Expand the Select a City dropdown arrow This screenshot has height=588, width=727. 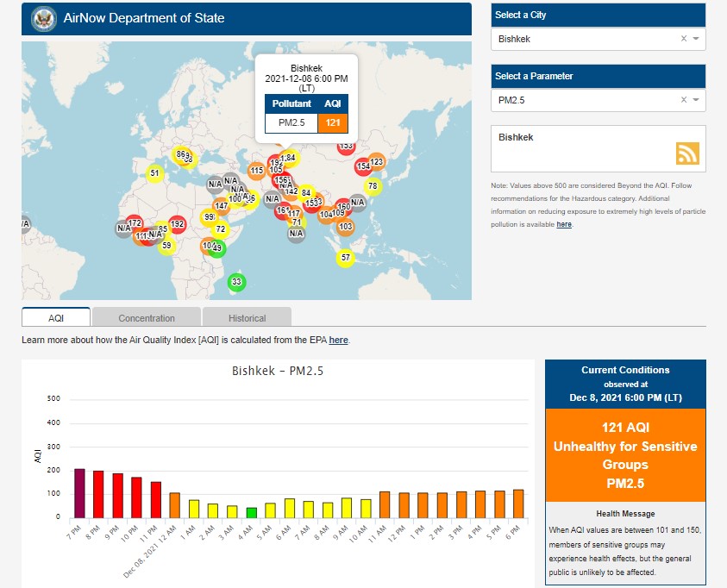click(x=696, y=39)
